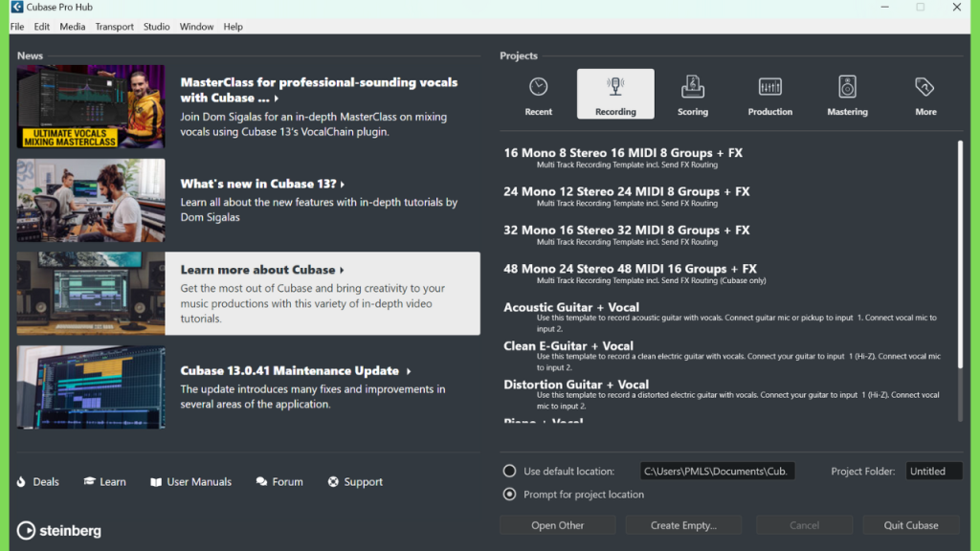Click the Steinberg logo

58,530
